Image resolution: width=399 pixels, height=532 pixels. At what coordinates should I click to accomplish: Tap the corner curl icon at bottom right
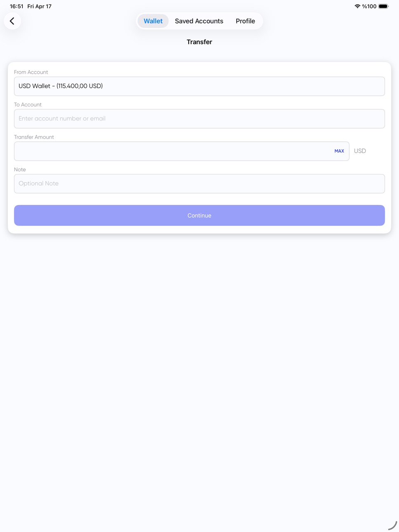click(x=392, y=525)
